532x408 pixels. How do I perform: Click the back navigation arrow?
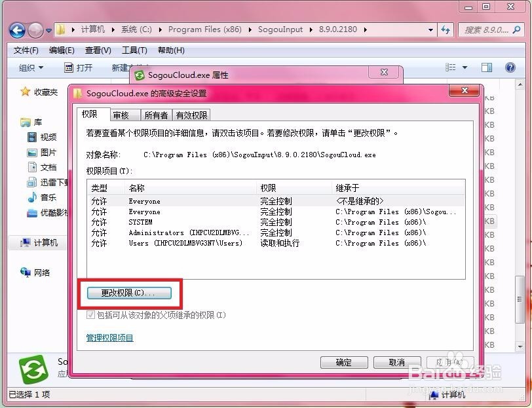pos(16,29)
